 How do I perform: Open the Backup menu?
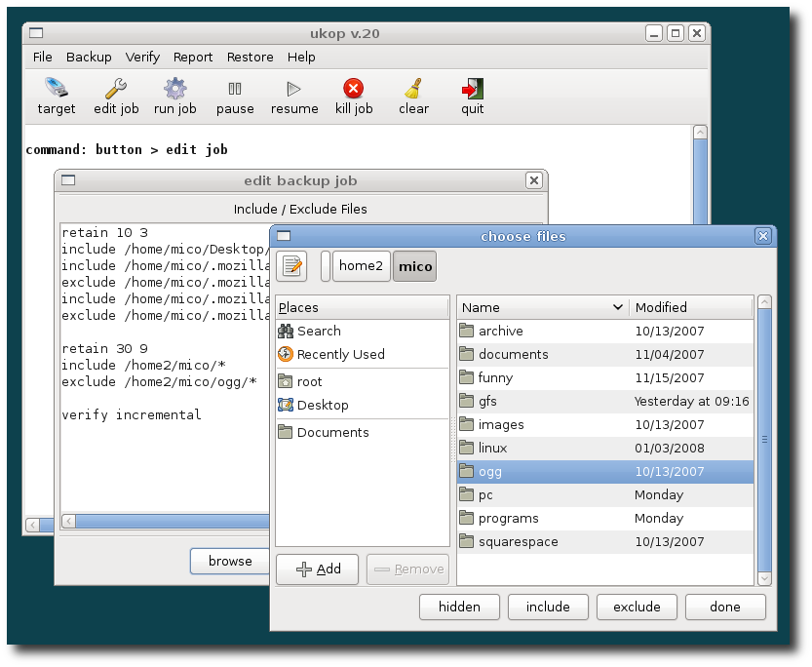coord(89,57)
